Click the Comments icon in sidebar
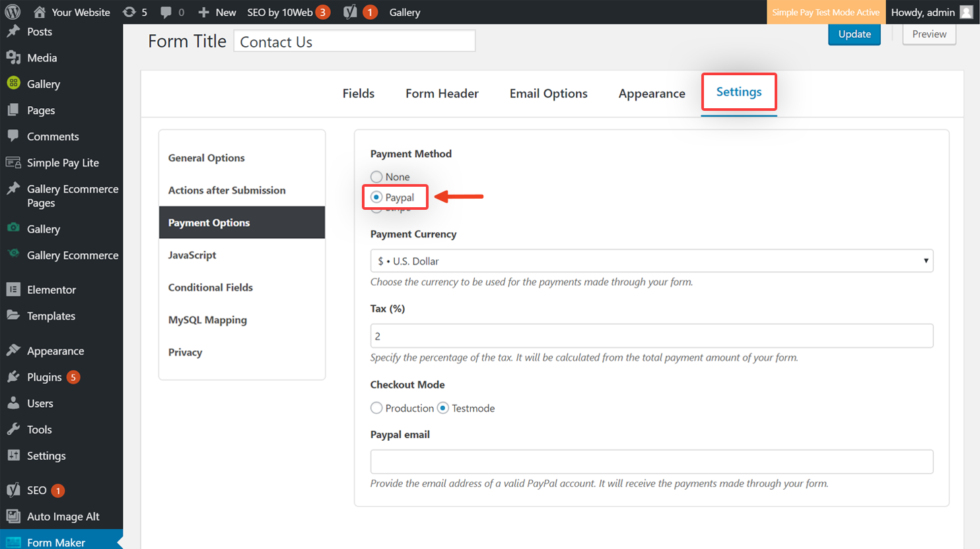Image resolution: width=980 pixels, height=549 pixels. [x=13, y=136]
